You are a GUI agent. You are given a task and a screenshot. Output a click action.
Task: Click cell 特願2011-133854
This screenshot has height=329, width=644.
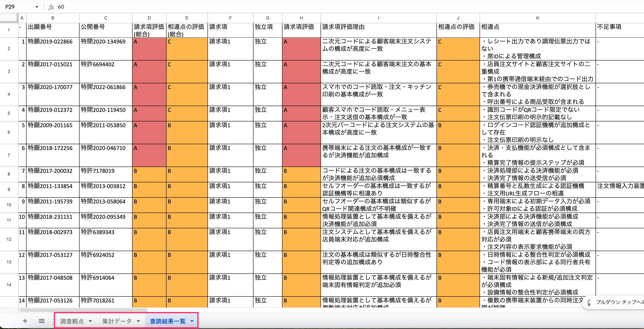pos(53,190)
